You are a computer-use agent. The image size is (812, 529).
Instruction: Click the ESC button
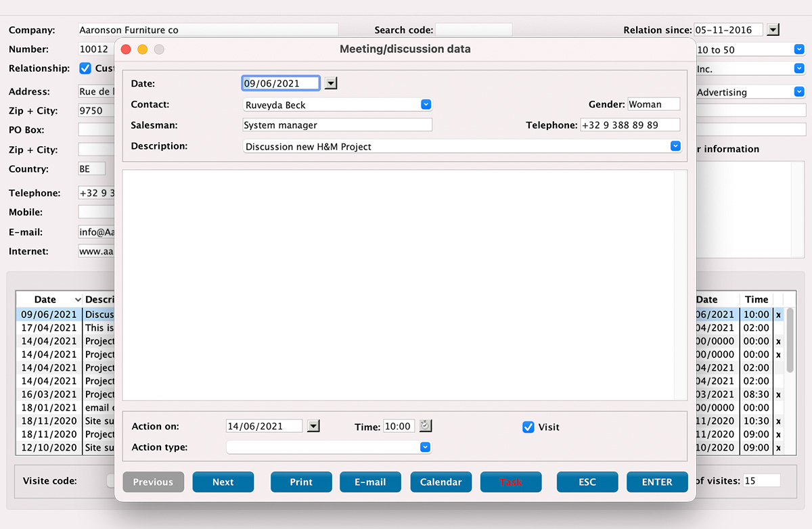[x=587, y=482]
